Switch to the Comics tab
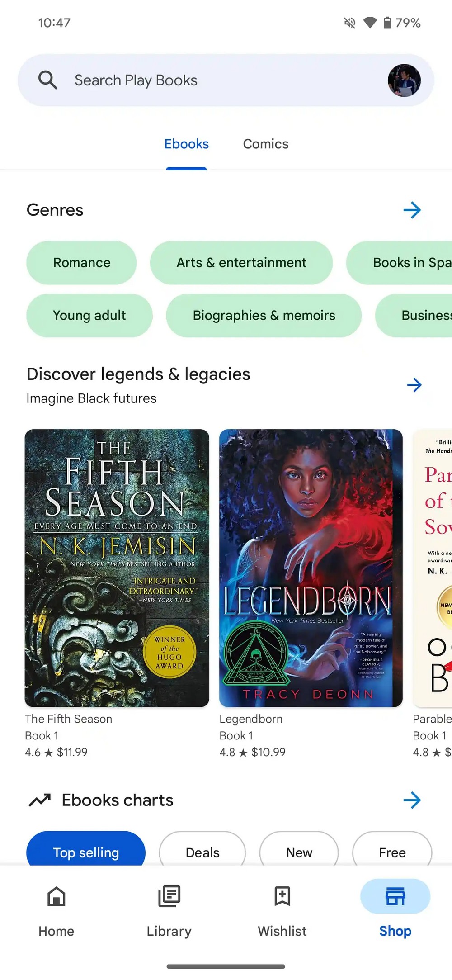This screenshot has width=452, height=980. pyautogui.click(x=266, y=144)
